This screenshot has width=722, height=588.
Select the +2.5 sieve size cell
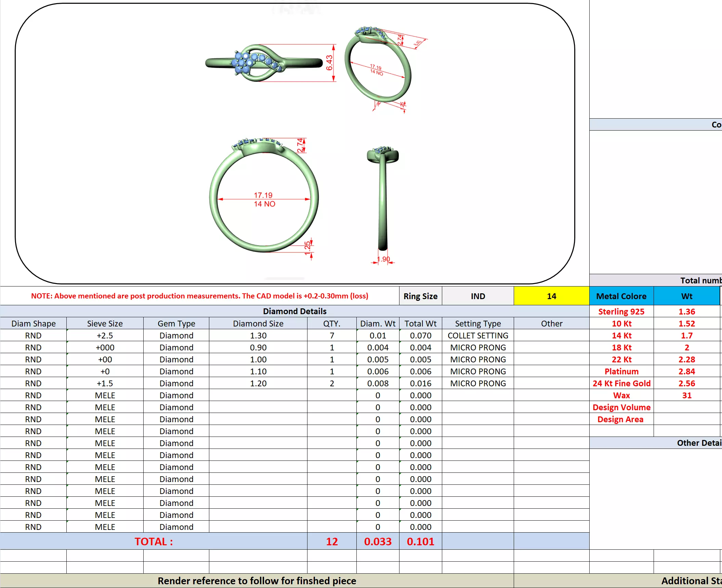click(105, 335)
